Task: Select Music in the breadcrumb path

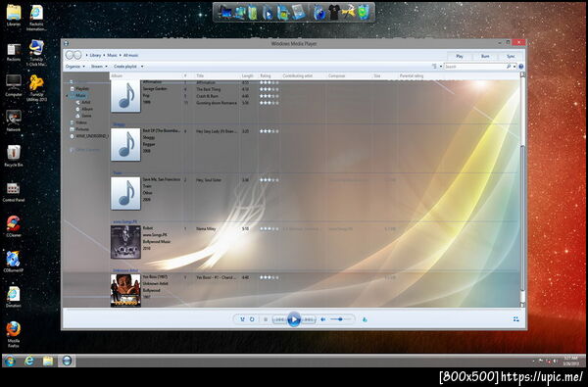Action: pos(112,55)
